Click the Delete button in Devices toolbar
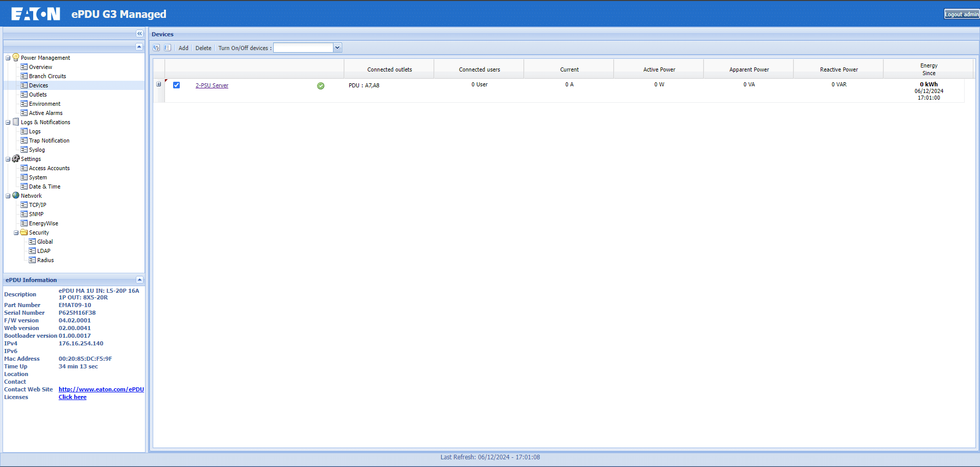Image resolution: width=980 pixels, height=467 pixels. 203,48
